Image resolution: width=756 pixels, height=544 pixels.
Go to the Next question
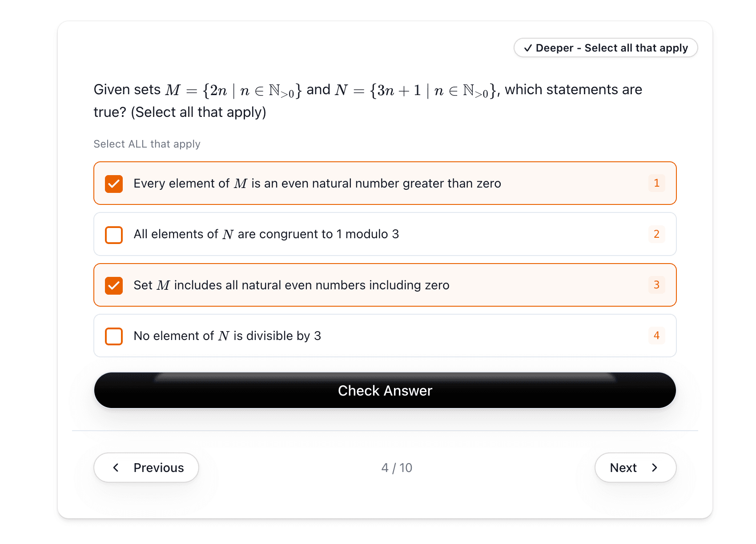[635, 468]
